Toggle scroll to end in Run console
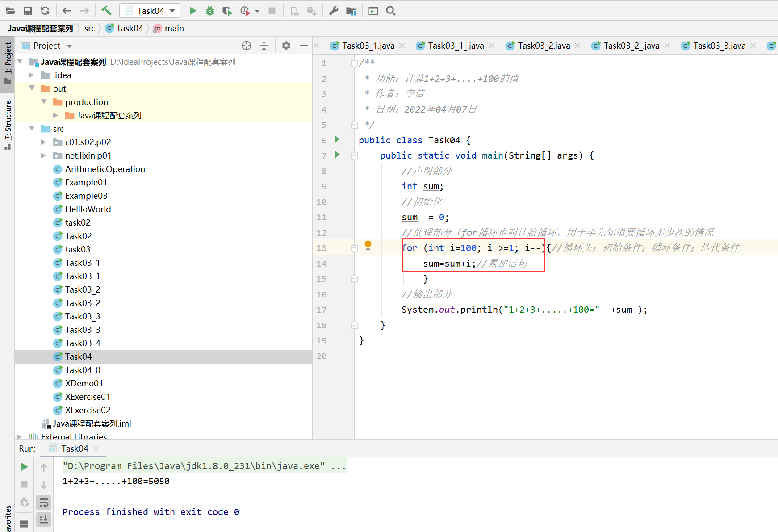The width and height of the screenshot is (778, 532). [43, 519]
